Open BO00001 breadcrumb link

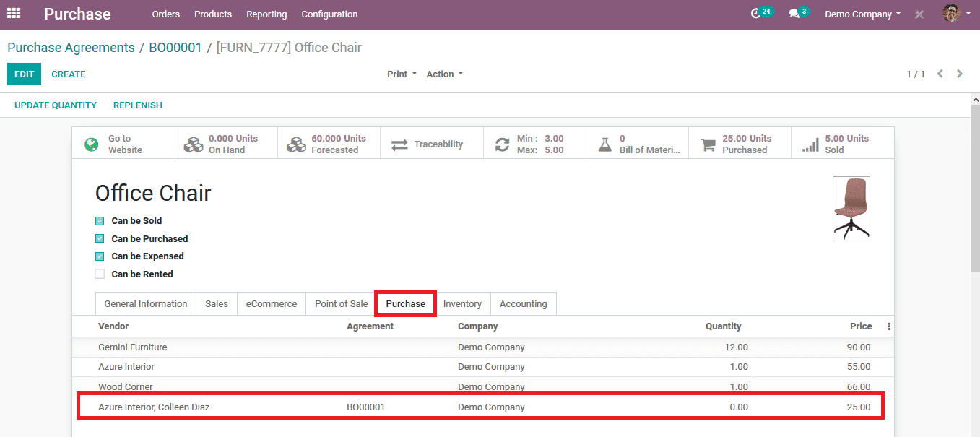[175, 48]
